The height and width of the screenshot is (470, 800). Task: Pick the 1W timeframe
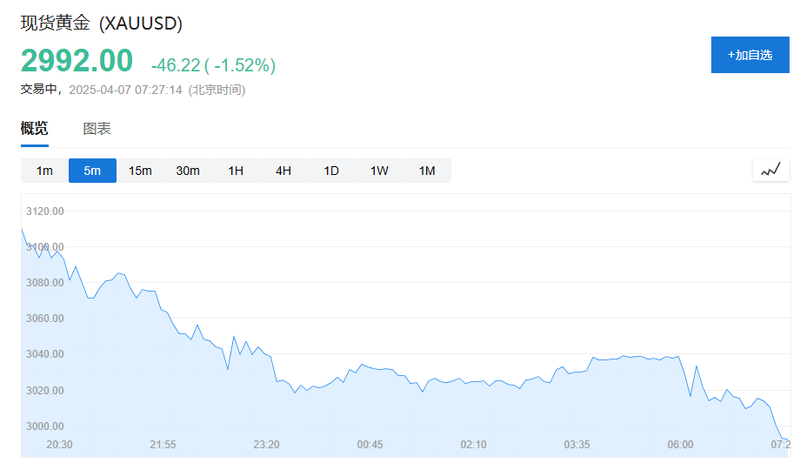[379, 170]
